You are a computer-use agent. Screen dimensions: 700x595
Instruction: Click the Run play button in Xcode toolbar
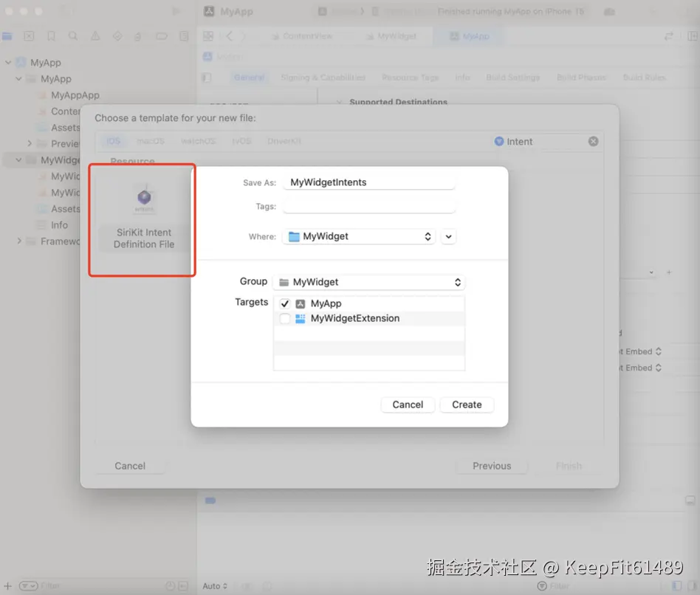pos(176,11)
